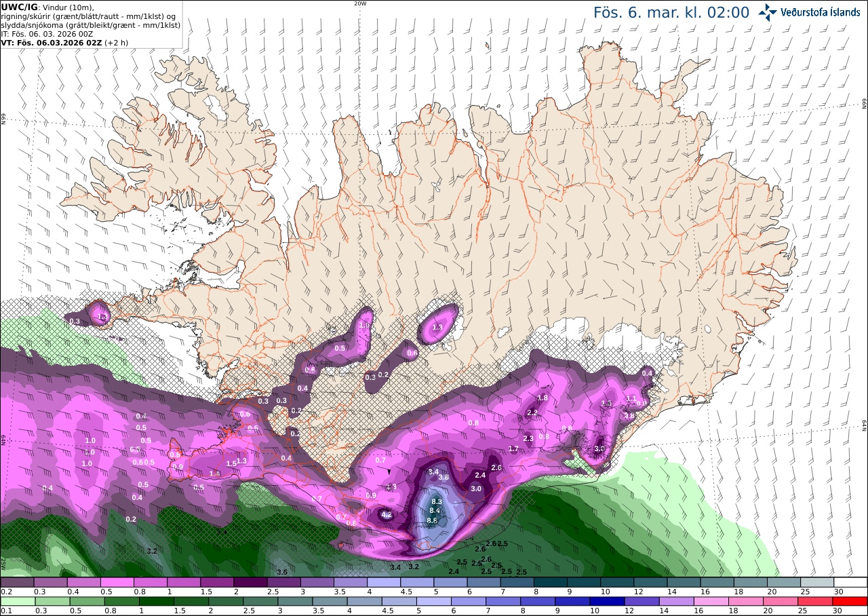Viewport: 868px width, 616px height.
Task: Top legend row: click swatch starting at 1
Action: coord(184,582)
